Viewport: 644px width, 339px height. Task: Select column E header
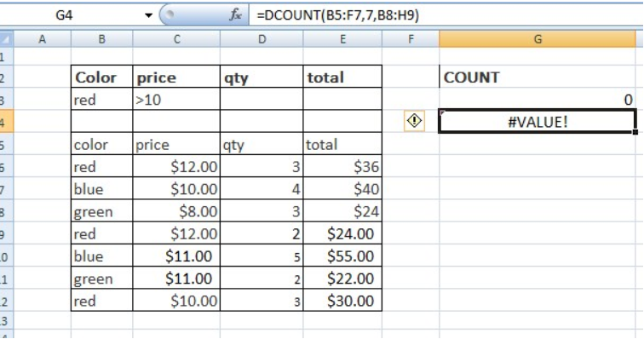(x=342, y=39)
